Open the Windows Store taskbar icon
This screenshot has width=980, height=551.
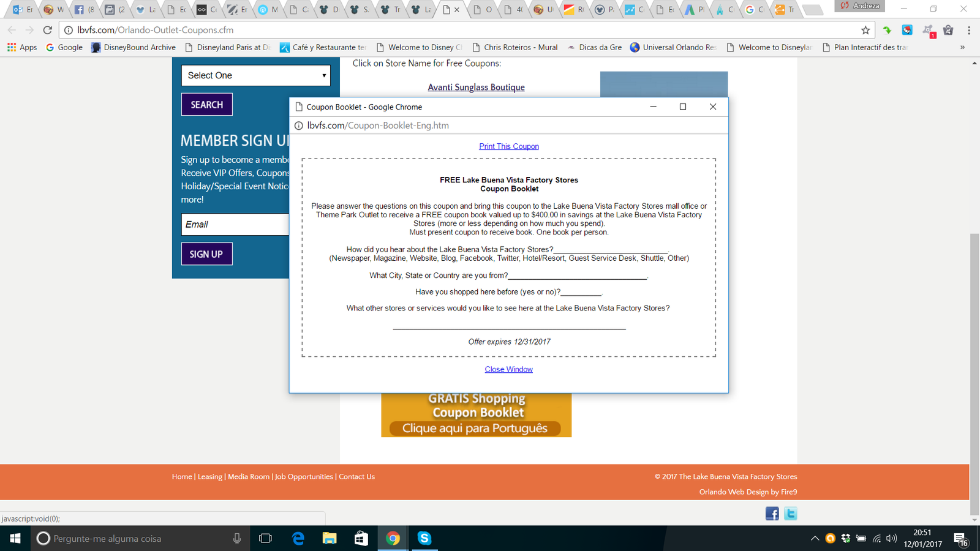tap(361, 538)
